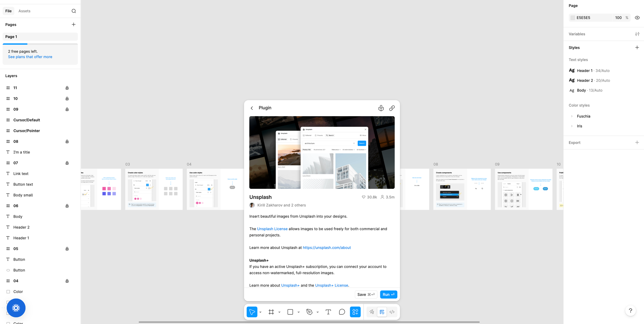The image size is (644, 324).
Task: Switch to Dev Mode code icon
Action: [x=392, y=312]
